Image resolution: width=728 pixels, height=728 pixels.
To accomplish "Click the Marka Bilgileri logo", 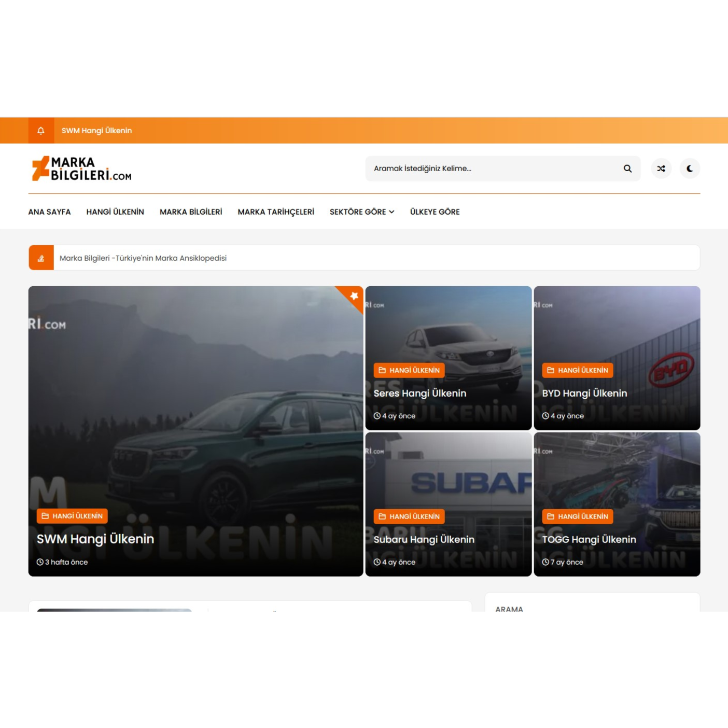I will [82, 169].
